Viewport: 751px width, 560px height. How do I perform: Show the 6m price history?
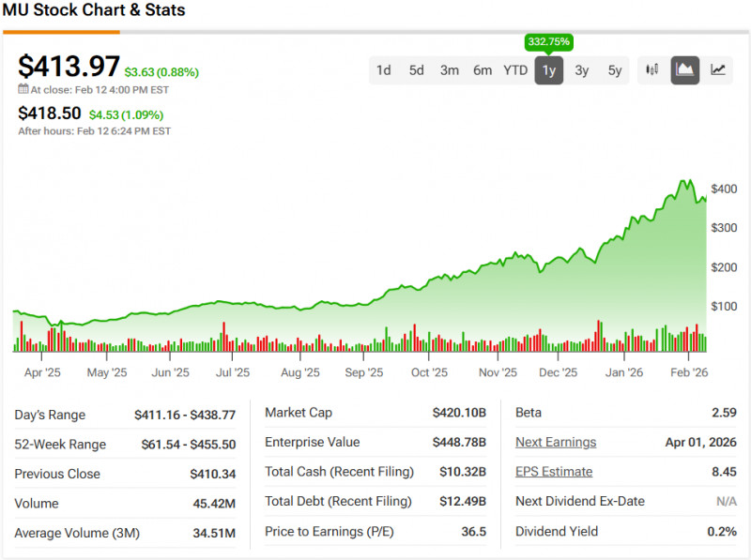pos(483,70)
